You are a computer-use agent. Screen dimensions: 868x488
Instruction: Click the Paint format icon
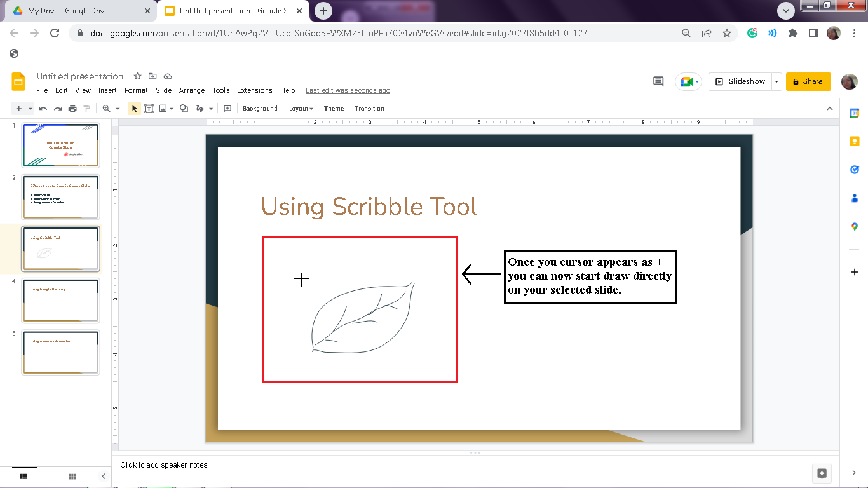click(x=87, y=109)
